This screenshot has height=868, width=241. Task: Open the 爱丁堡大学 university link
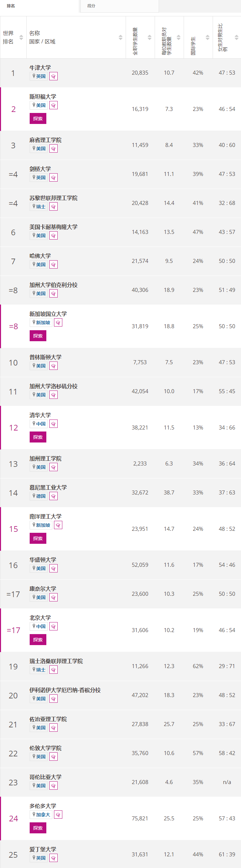pos(42,849)
